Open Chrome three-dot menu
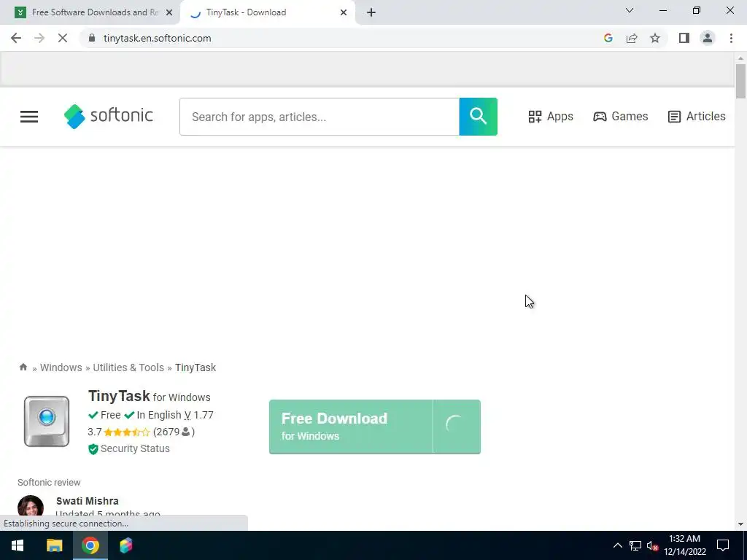This screenshot has height=560, width=747. coord(731,38)
